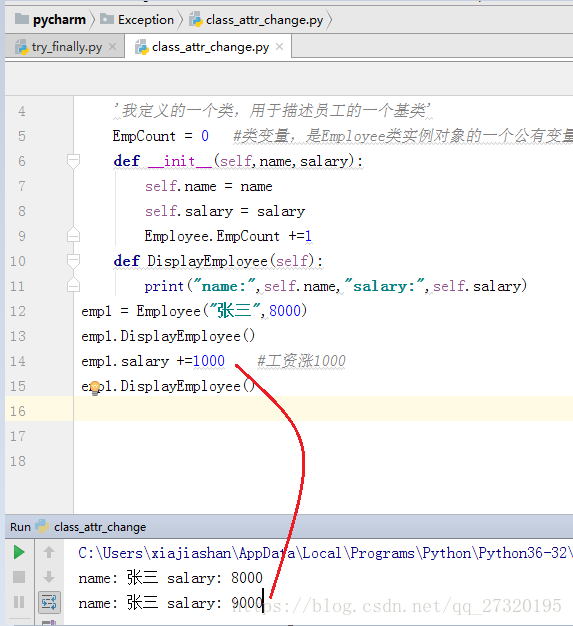Click the interpreter path in console output
573x626 pixels.
(x=325, y=553)
